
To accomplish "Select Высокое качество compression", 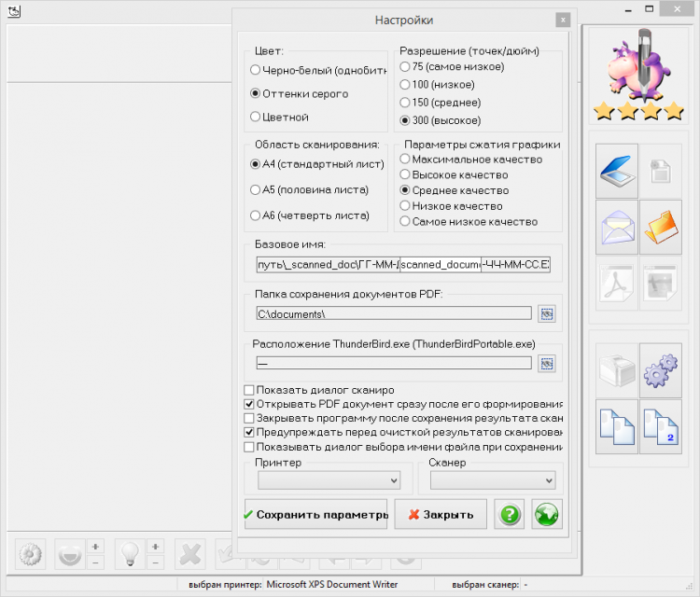I will [x=454, y=174].
